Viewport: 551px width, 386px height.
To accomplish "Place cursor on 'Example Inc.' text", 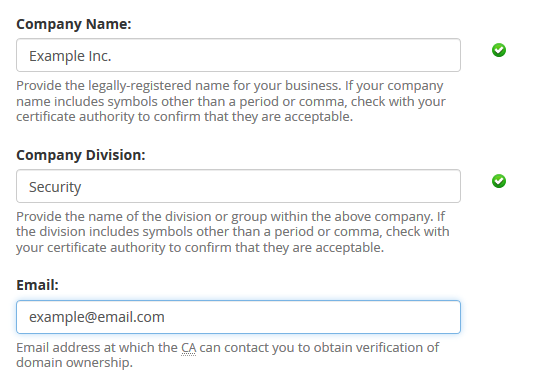I will click(x=70, y=56).
